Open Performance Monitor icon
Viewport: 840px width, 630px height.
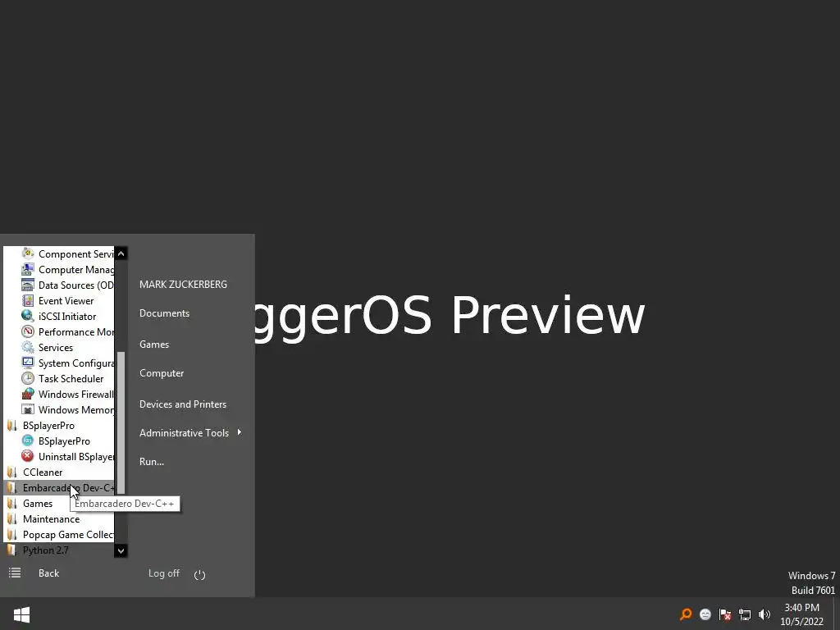(28, 331)
